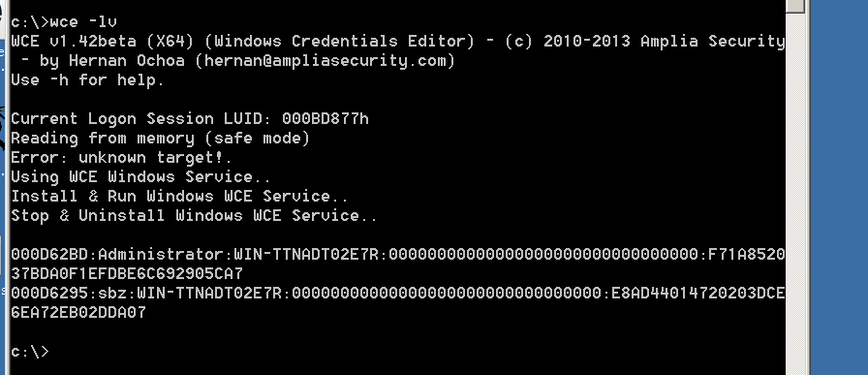Click the final c:\> command prompt
Screen dimensions: 868x375
[30, 352]
